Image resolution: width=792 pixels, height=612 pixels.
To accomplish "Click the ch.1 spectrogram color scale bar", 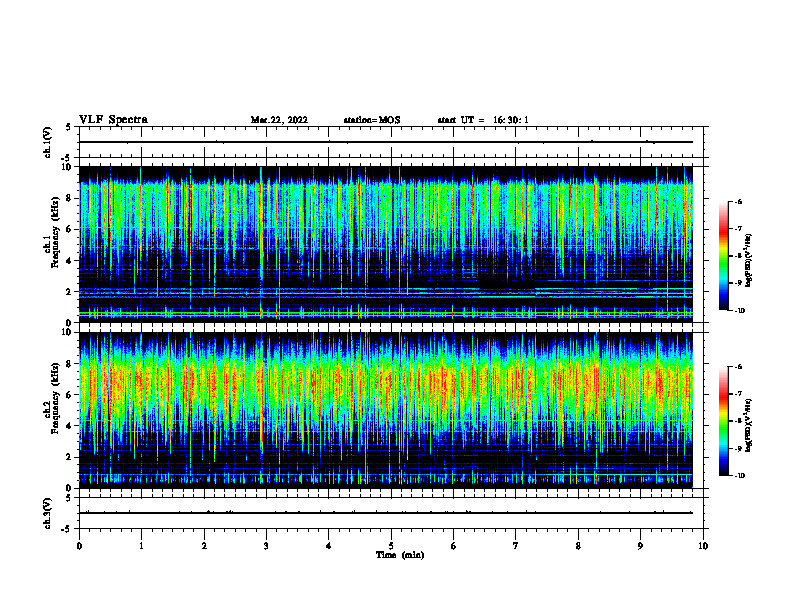I will coord(723,256).
